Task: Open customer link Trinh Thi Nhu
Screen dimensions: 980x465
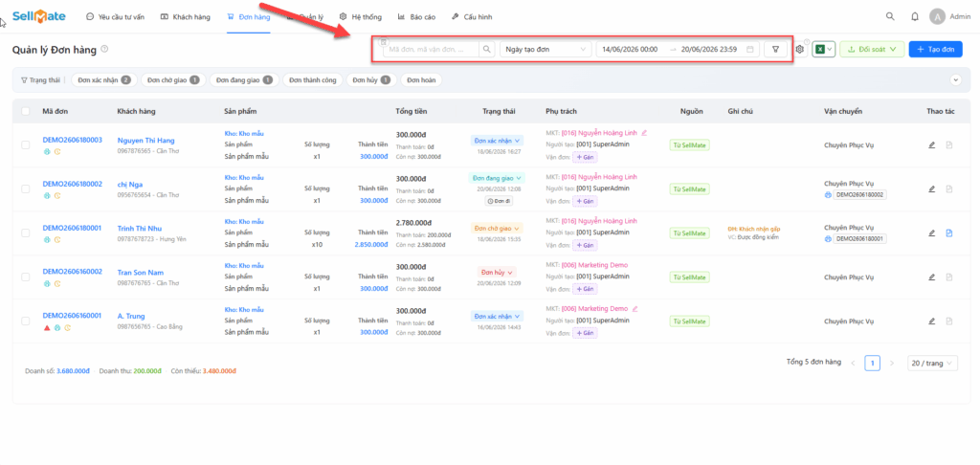Action: (140, 228)
